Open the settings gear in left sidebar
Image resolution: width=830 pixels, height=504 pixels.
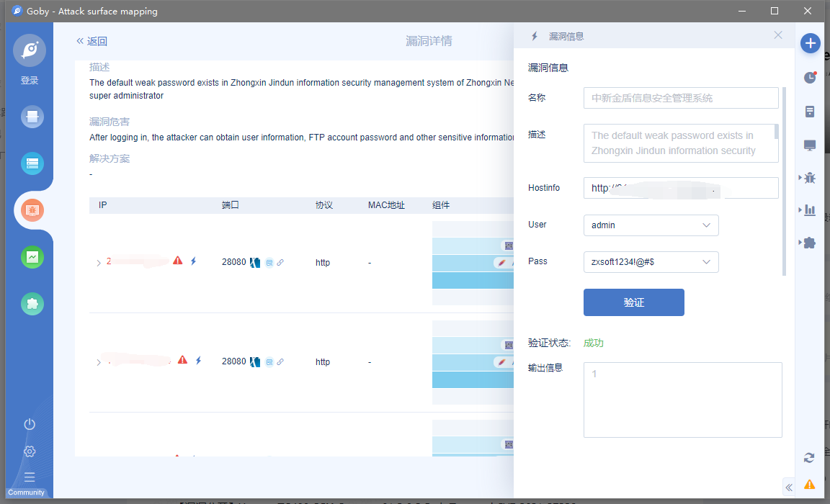pos(30,451)
